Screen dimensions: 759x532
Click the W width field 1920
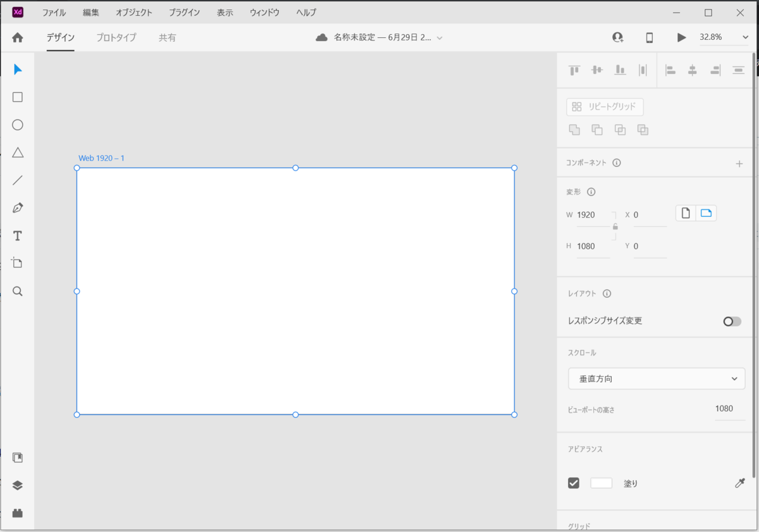[x=593, y=215]
